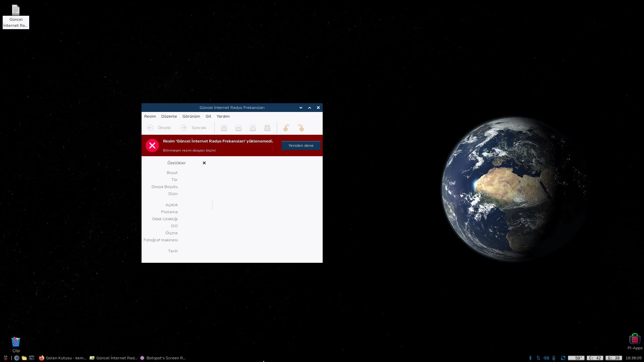Open the Git menu
Viewport: 644px width, 362px height.
(x=208, y=116)
